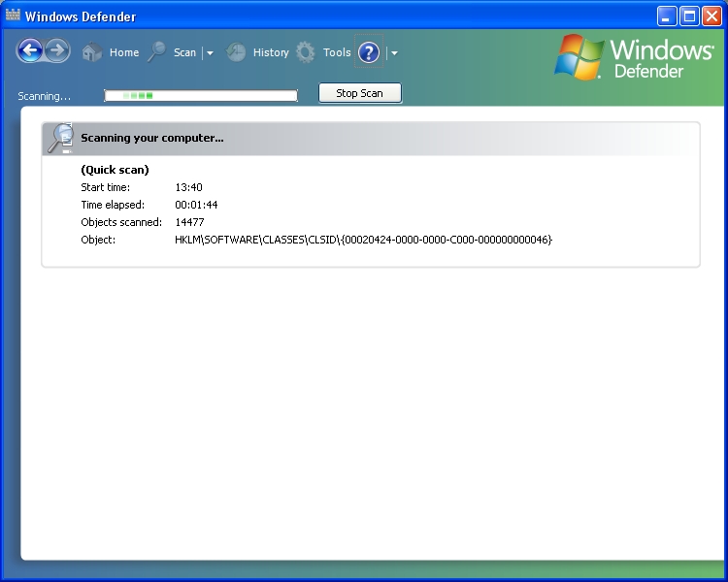Click the Tools gear icon

[x=306, y=52]
